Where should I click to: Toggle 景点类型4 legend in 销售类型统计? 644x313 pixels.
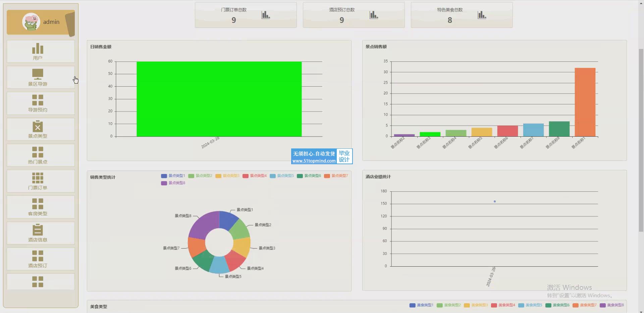pos(255,176)
